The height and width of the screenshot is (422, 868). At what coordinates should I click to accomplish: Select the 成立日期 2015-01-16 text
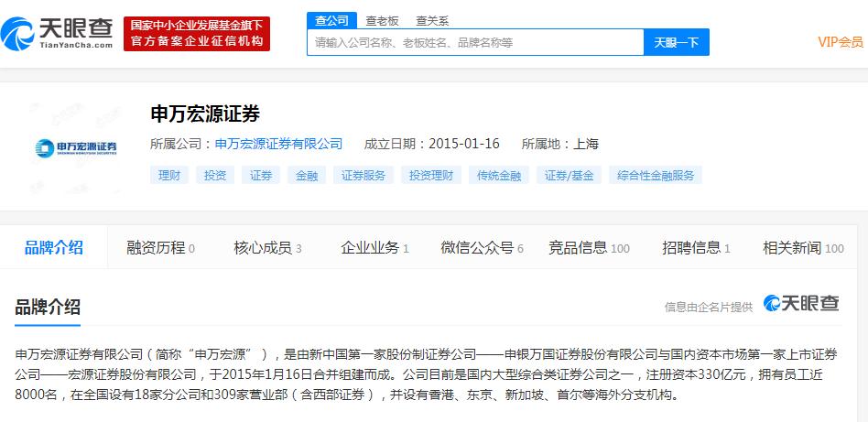tap(432, 145)
